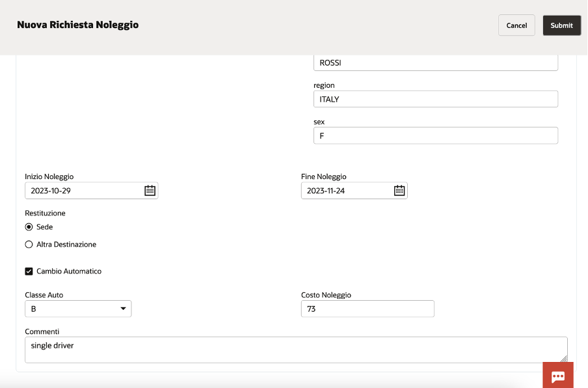Uncheck the Cambio Automatico checkbox
This screenshot has width=588, height=388.
click(x=29, y=271)
